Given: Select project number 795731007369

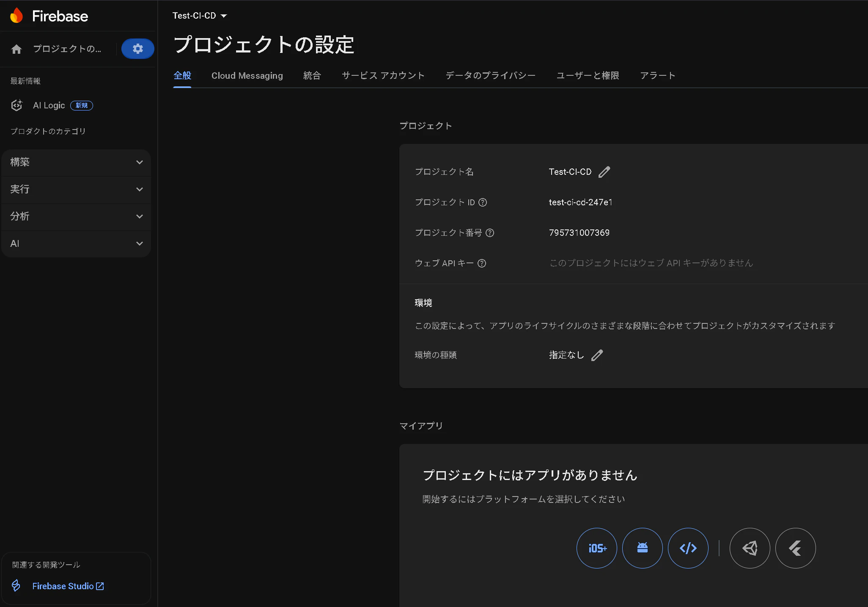Looking at the screenshot, I should coord(579,233).
